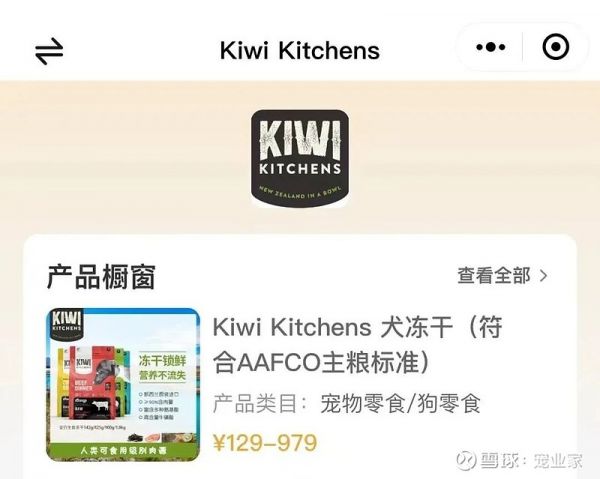Click the 宠业家 watermark text
The width and height of the screenshot is (600, 479).
tap(558, 460)
